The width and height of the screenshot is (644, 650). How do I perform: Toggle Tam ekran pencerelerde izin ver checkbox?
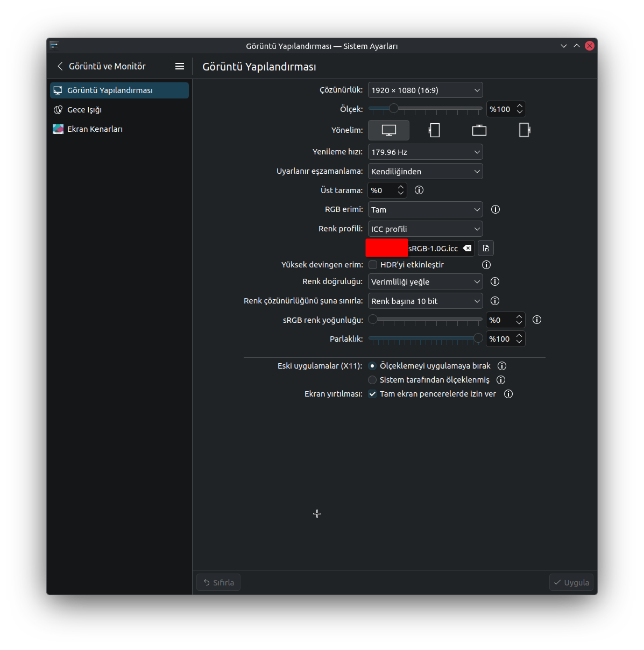click(372, 394)
